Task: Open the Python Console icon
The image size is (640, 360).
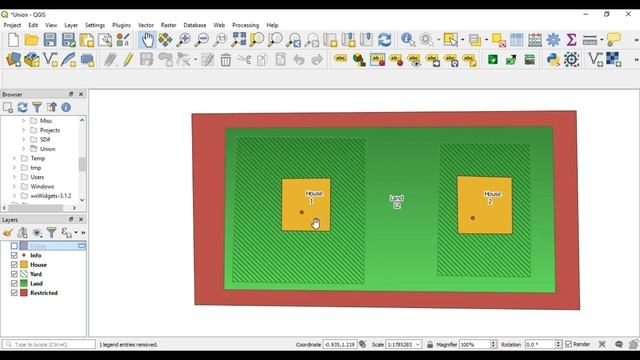Action: [x=553, y=60]
